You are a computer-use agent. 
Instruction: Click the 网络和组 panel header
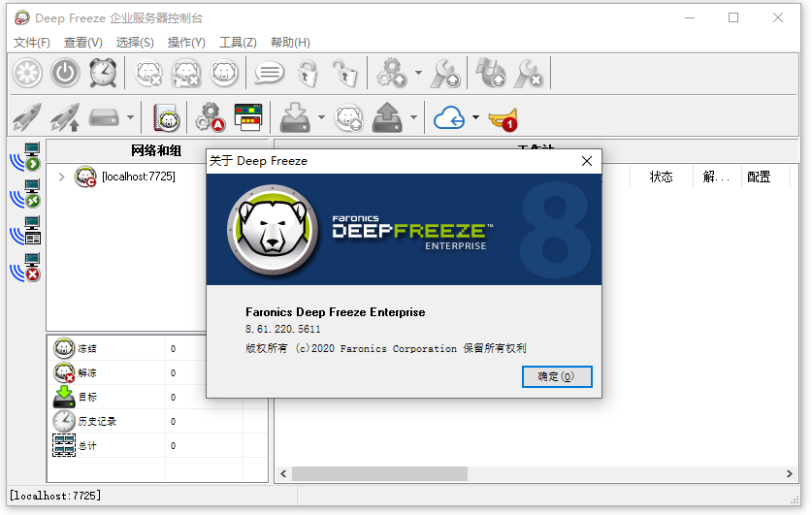(x=155, y=150)
